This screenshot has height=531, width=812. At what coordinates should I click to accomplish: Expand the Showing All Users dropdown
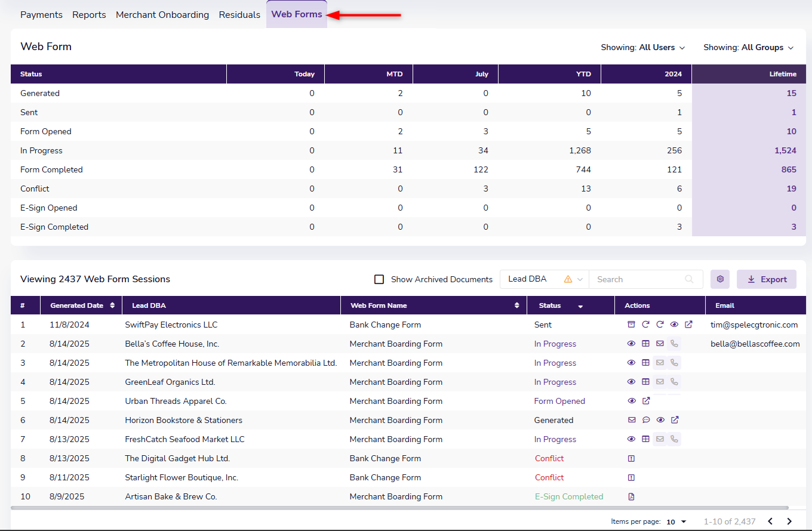643,48
